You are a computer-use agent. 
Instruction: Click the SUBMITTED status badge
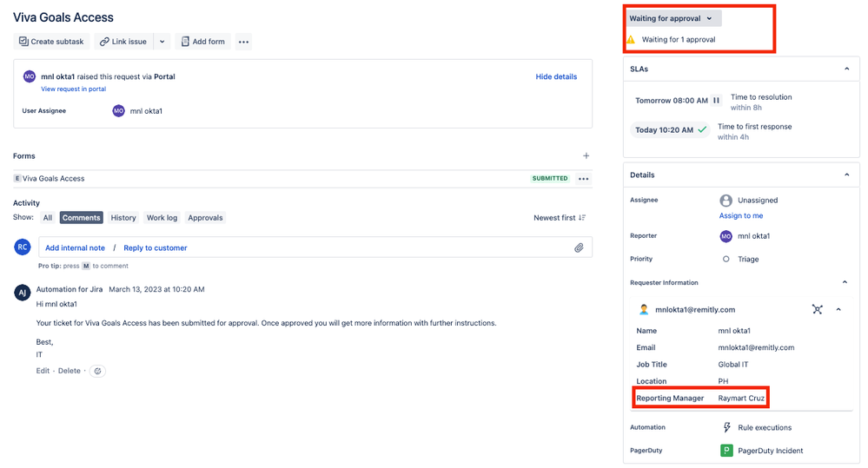pyautogui.click(x=550, y=179)
